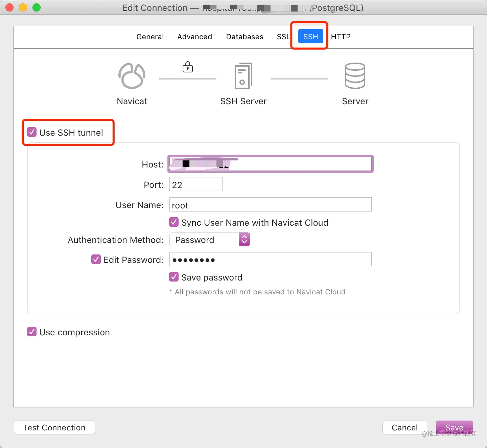The width and height of the screenshot is (487, 448).
Task: Minimize window with the yellow button
Action: (x=23, y=7)
